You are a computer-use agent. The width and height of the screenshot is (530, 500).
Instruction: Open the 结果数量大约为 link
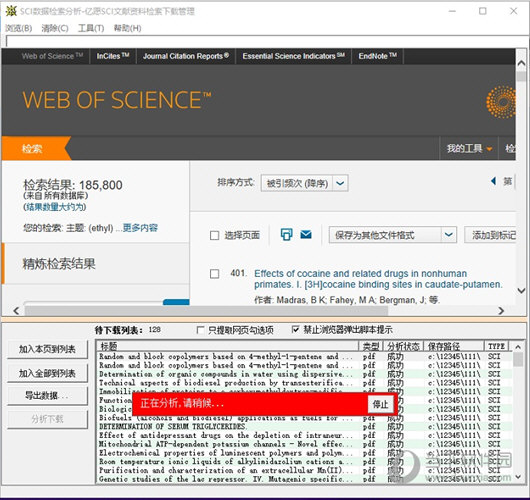55,207
